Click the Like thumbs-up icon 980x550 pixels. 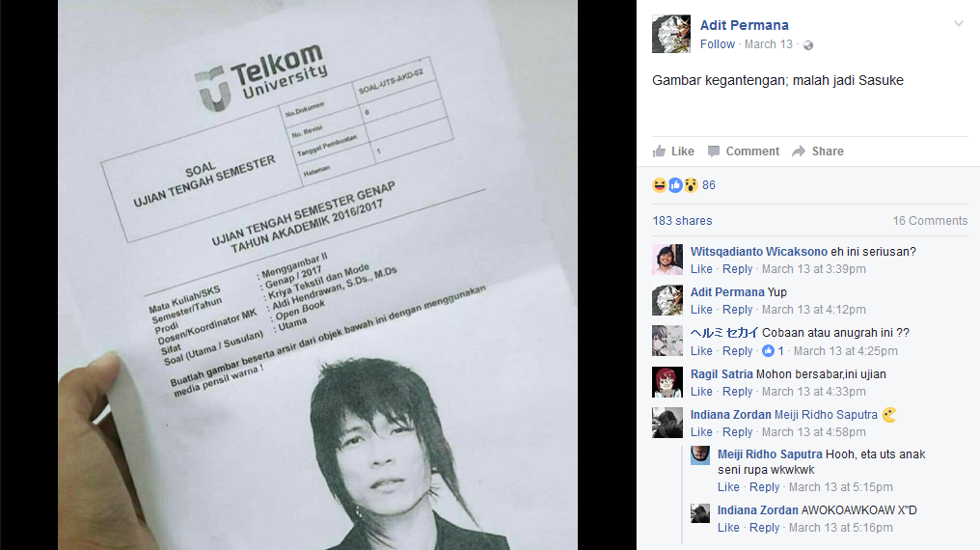(x=659, y=151)
